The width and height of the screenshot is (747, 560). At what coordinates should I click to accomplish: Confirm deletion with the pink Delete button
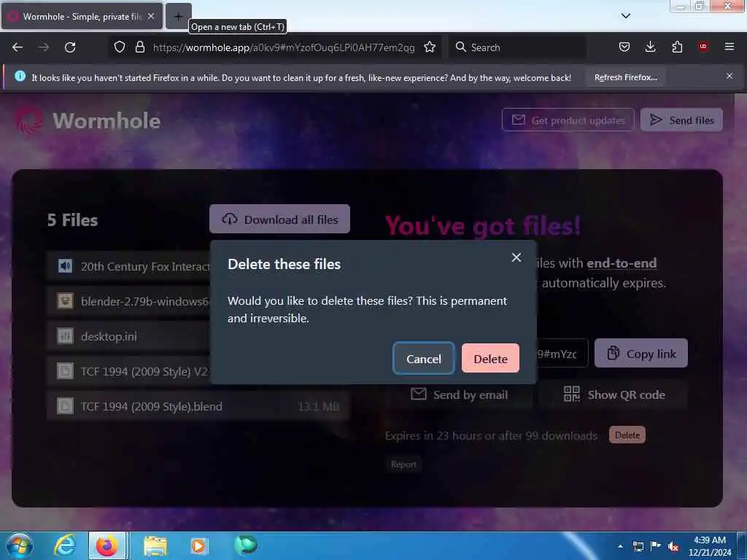pos(490,359)
